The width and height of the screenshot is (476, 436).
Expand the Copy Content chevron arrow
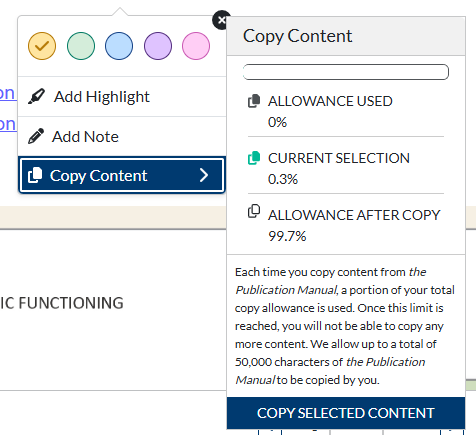tap(204, 175)
